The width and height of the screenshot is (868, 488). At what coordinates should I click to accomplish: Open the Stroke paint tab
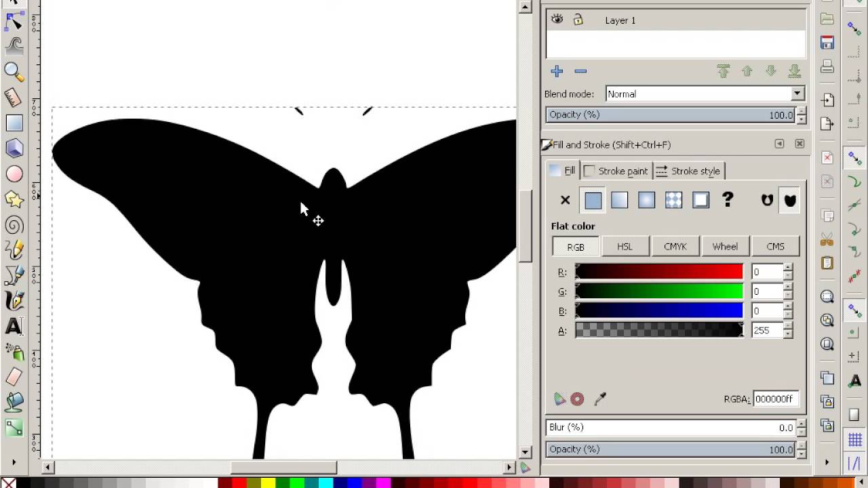click(x=616, y=171)
